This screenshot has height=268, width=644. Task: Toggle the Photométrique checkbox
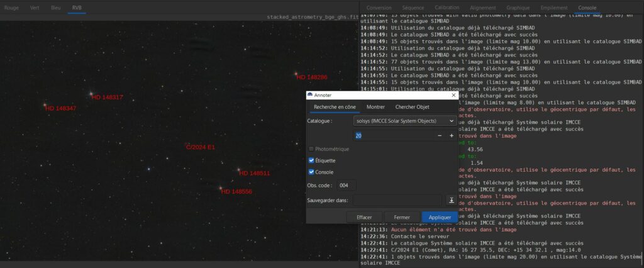311,149
